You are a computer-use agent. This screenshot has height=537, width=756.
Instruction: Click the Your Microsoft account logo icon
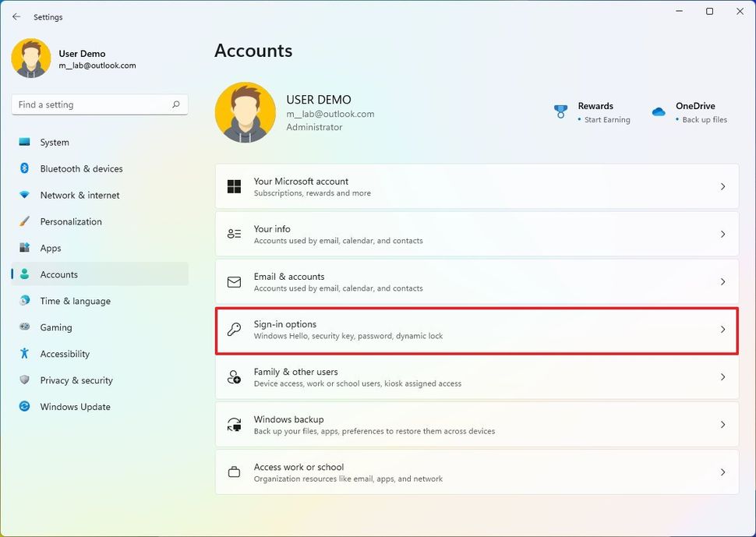coord(234,187)
